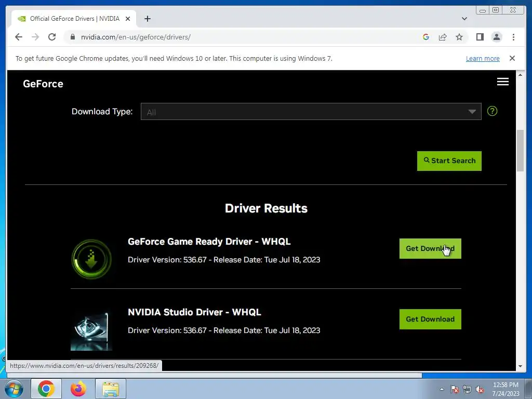Get Download for NVIDIA Studio Driver
This screenshot has width=532, height=399.
430,320
